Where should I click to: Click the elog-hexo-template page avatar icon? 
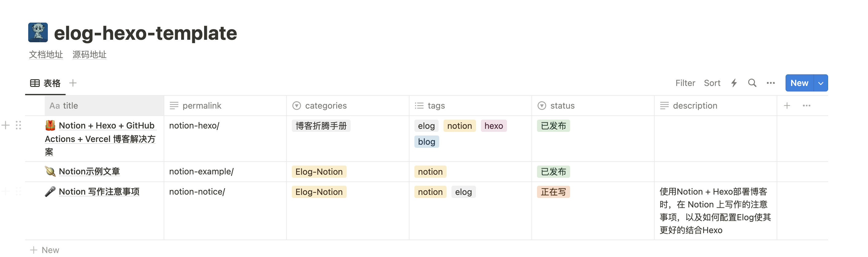tap(38, 33)
